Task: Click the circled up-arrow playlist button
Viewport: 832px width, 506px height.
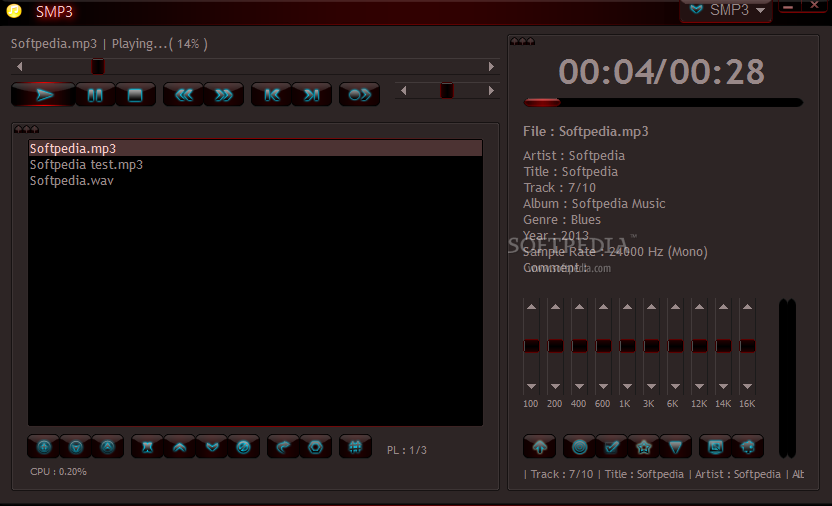Action: click(44, 447)
